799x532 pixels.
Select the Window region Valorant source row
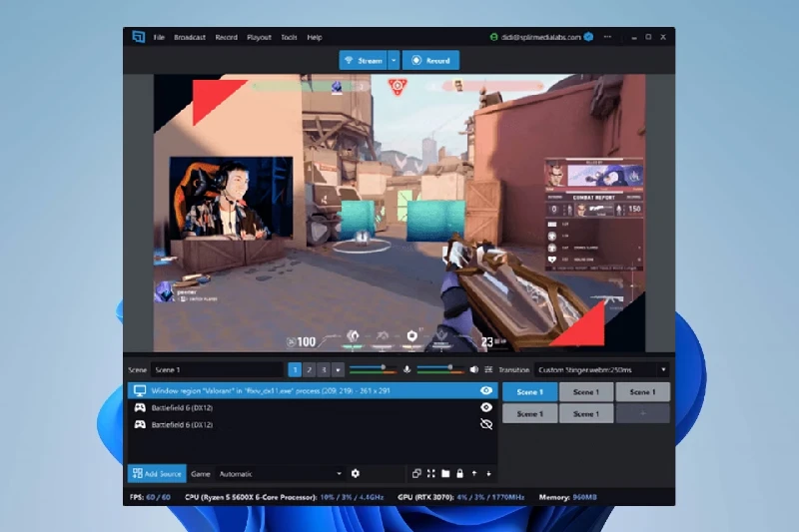coord(313,390)
